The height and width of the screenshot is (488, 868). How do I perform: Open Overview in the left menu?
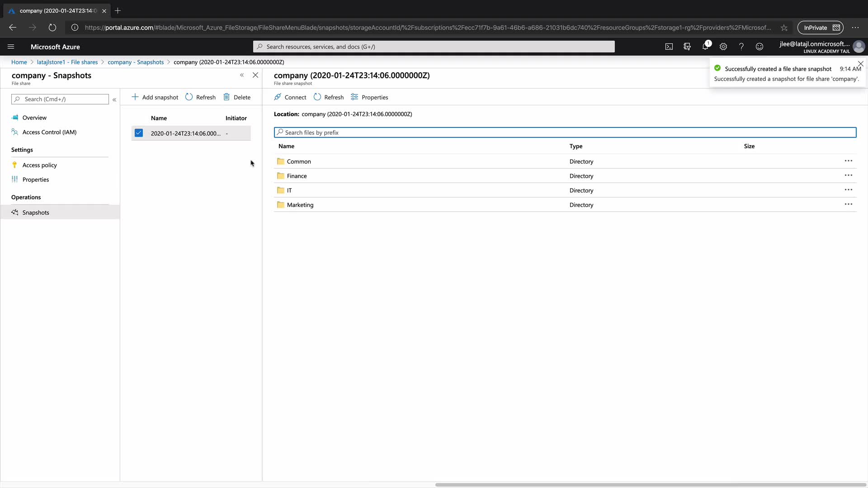pyautogui.click(x=34, y=117)
